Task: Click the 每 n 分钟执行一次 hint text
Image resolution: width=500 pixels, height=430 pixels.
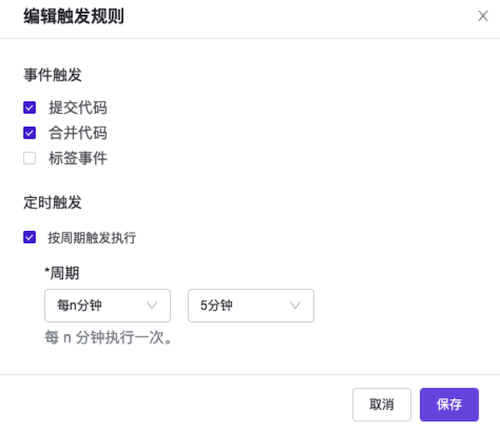Action: [x=108, y=338]
